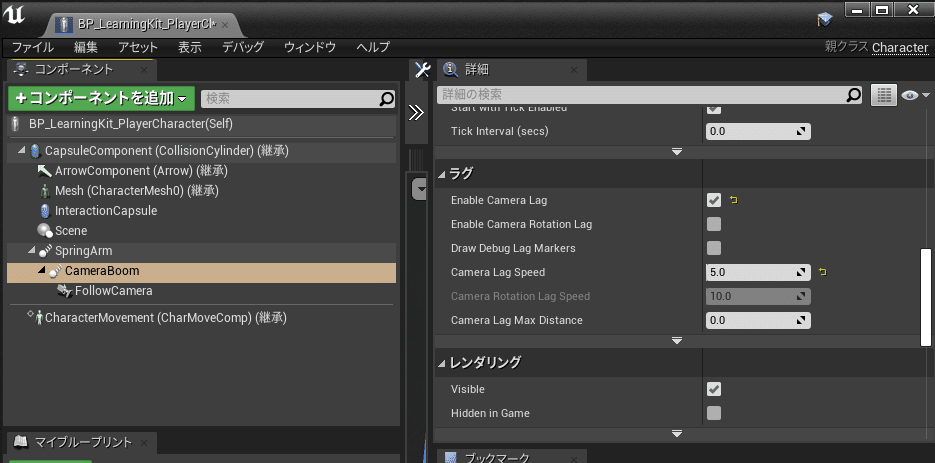
Task: Disable the Enable Camera Lag checkbox
Action: pyautogui.click(x=714, y=200)
